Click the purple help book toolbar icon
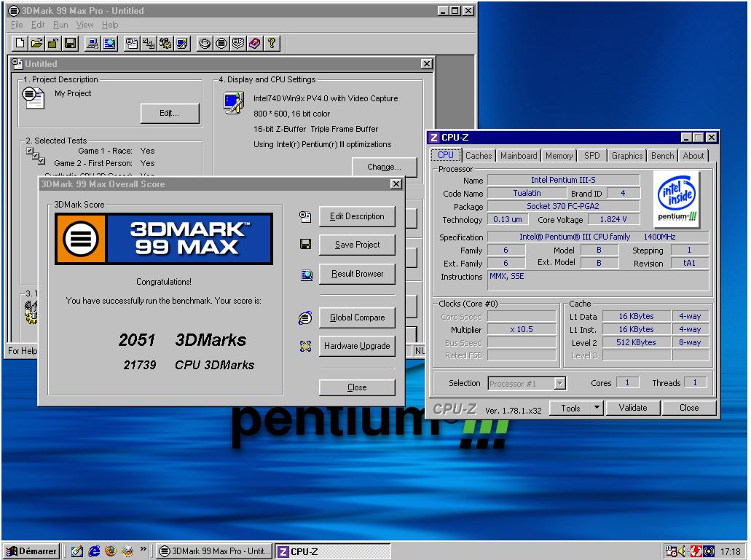The width and height of the screenshot is (751, 560). [x=255, y=44]
